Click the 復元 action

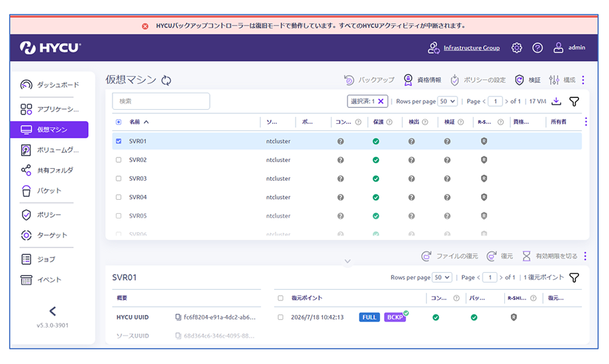(x=500, y=256)
